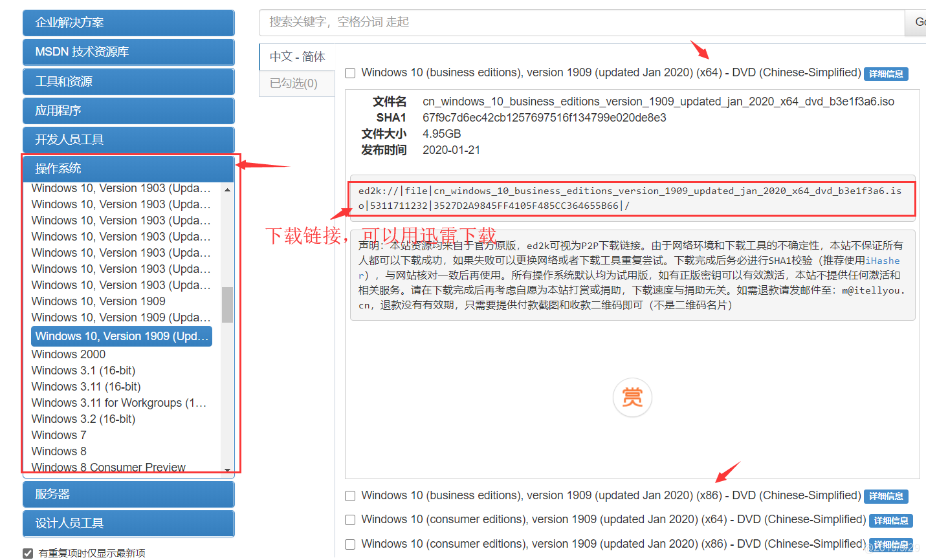926x560 pixels.
Task: Click the scroll-up arrow of the OS list
Action: pos(227,189)
